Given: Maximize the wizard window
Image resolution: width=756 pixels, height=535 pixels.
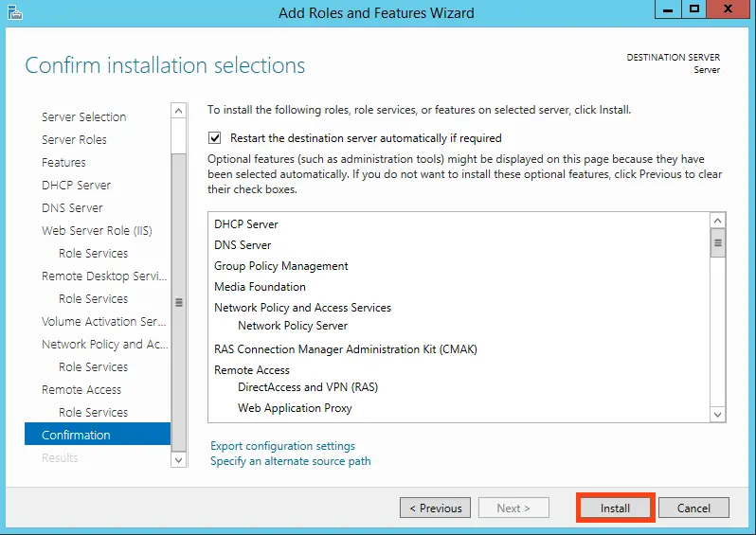Looking at the screenshot, I should (694, 9).
